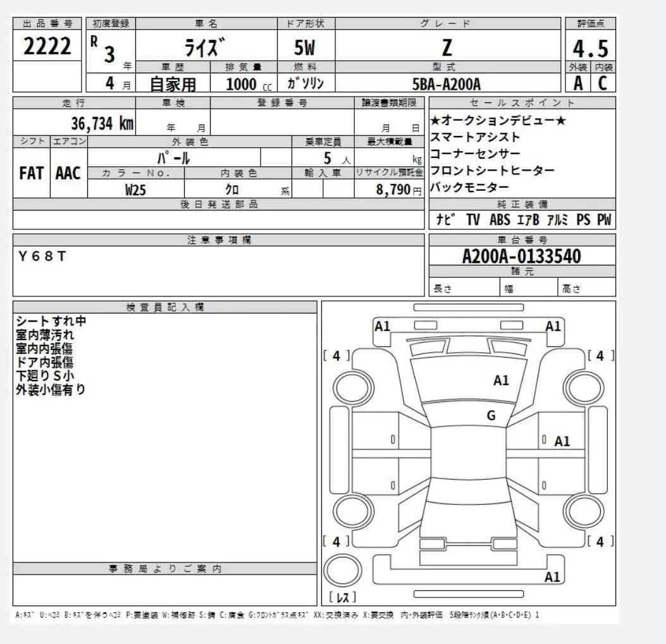
Task: Click the sales point "バックモニター"
Action: [x=469, y=187]
